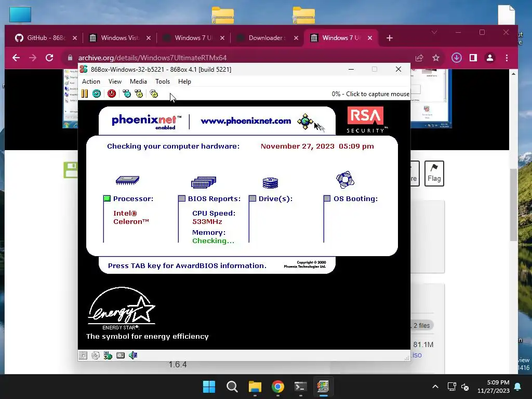Toggle Chrome side panel icon
Image resolution: width=532 pixels, height=399 pixels.
tap(473, 58)
